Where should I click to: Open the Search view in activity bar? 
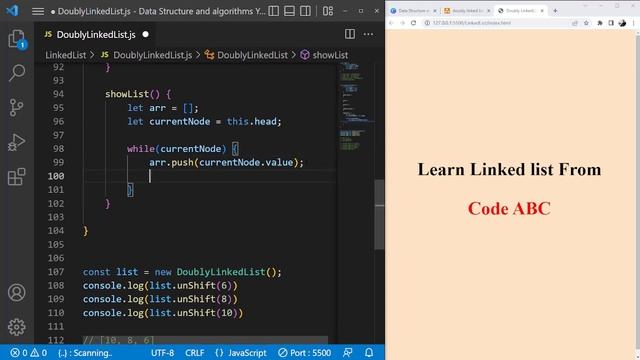[17, 73]
